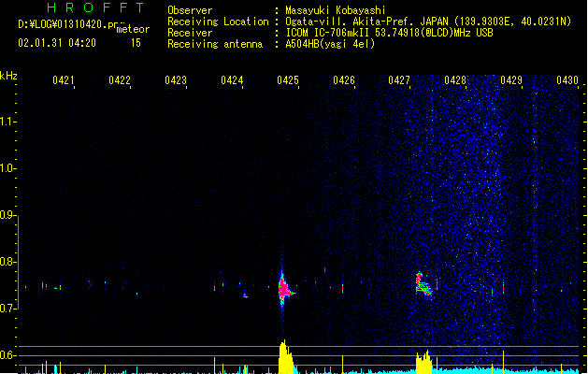Click the meteor count value 15
Viewport: 588px width, 374px height.
(136, 43)
